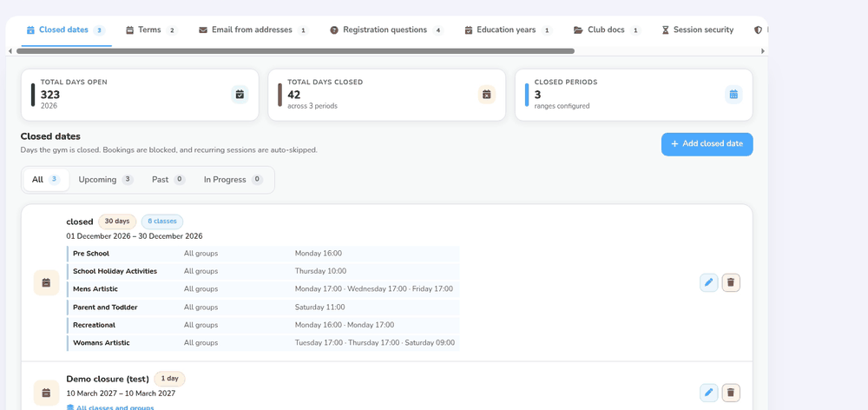Click the Mens Artistic row

[263, 289]
